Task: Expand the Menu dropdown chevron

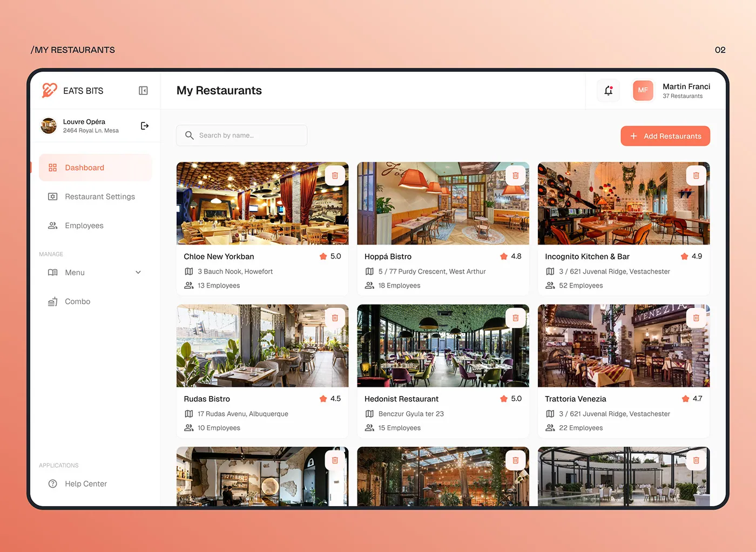Action: click(x=138, y=272)
